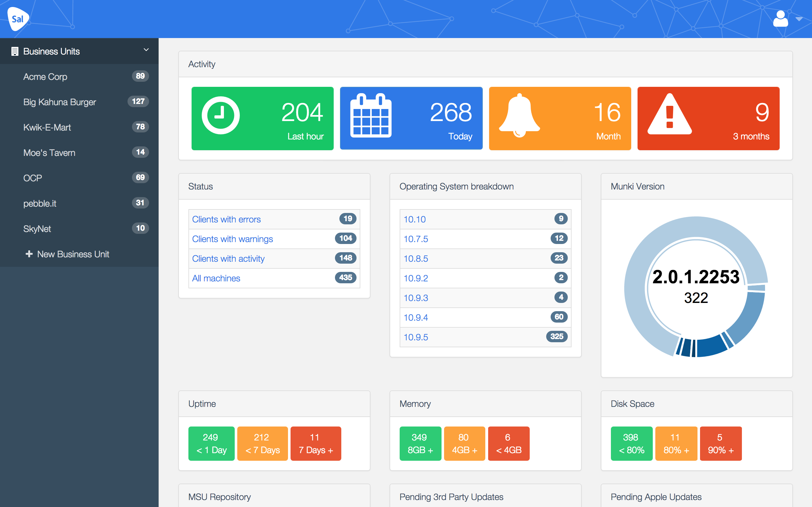Screen dimensions: 812x507
Task: Click the calendar icon on Today tile
Action: pyautogui.click(x=371, y=116)
